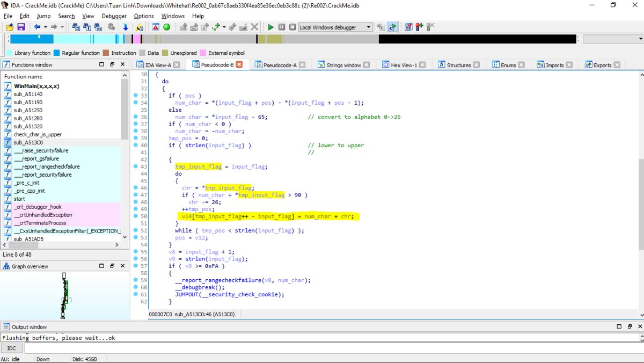The image size is (644, 363).
Task: Open the navigation band dropdown at right
Action: pos(640,39)
